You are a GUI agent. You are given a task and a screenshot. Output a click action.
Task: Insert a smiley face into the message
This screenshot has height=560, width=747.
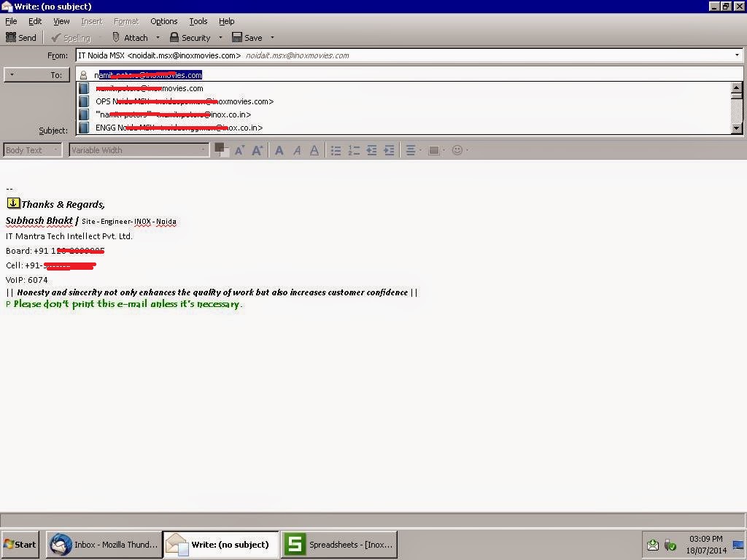click(x=458, y=149)
